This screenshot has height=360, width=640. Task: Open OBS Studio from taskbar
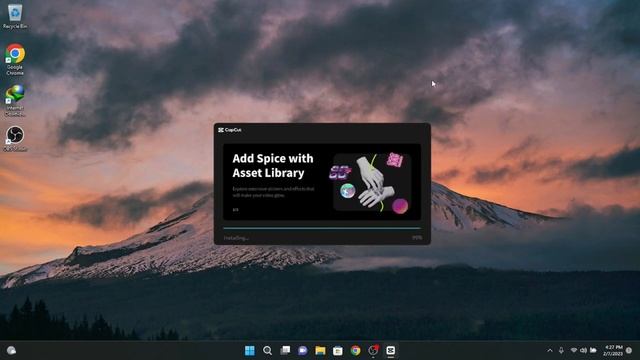coord(373,350)
